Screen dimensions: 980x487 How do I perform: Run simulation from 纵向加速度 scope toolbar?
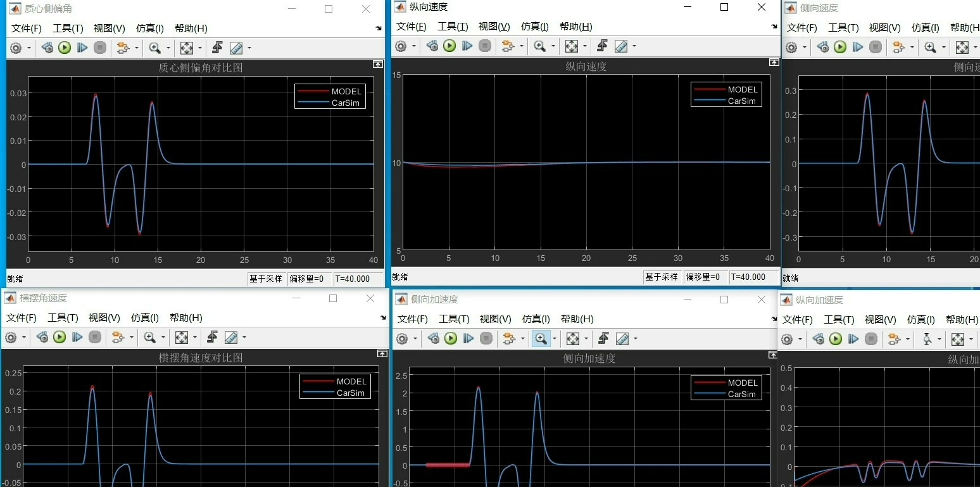836,339
